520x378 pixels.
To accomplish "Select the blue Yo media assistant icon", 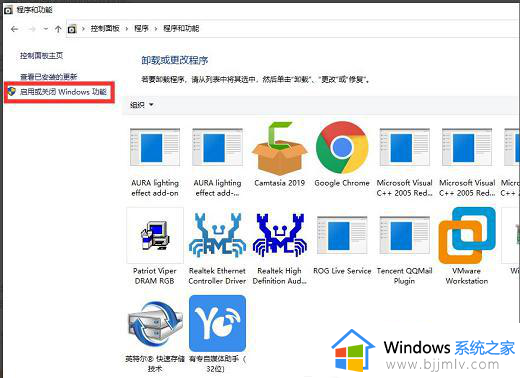I will click(x=217, y=323).
